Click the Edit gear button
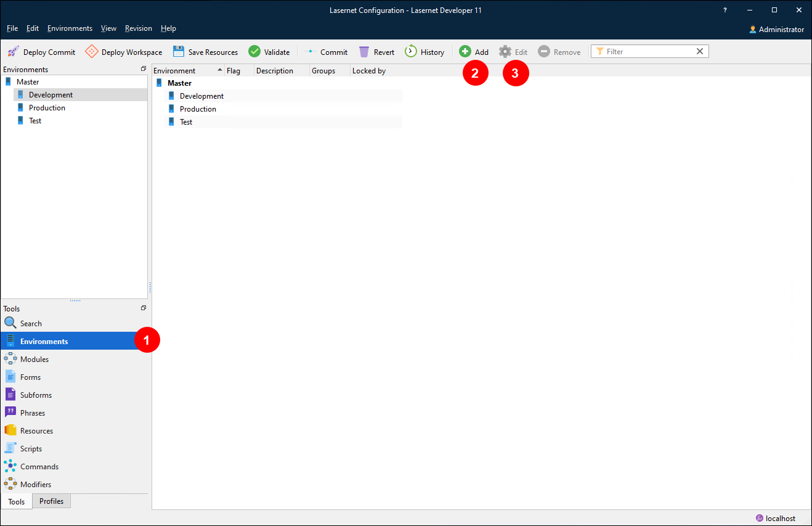The image size is (812, 526). (513, 52)
